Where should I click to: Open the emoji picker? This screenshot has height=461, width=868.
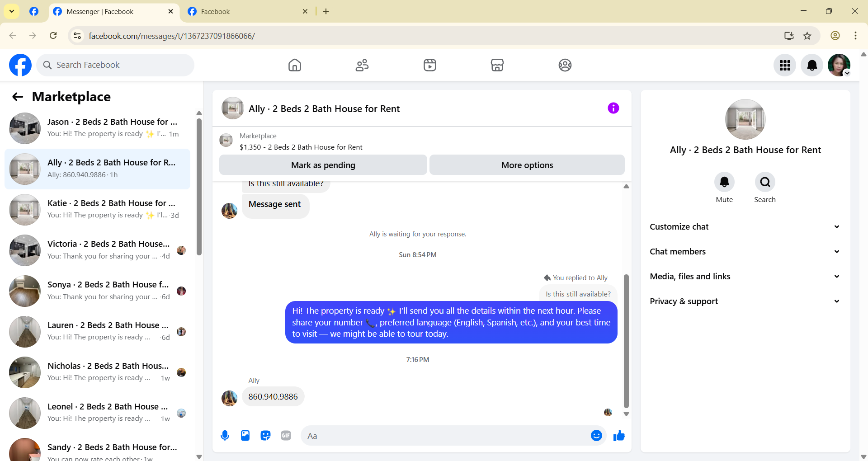click(596, 436)
